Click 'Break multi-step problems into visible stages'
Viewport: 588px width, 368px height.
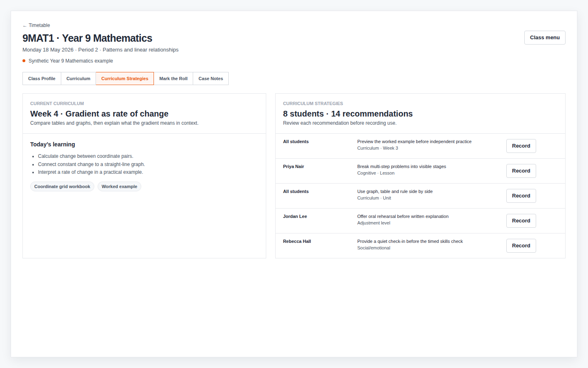click(x=401, y=166)
